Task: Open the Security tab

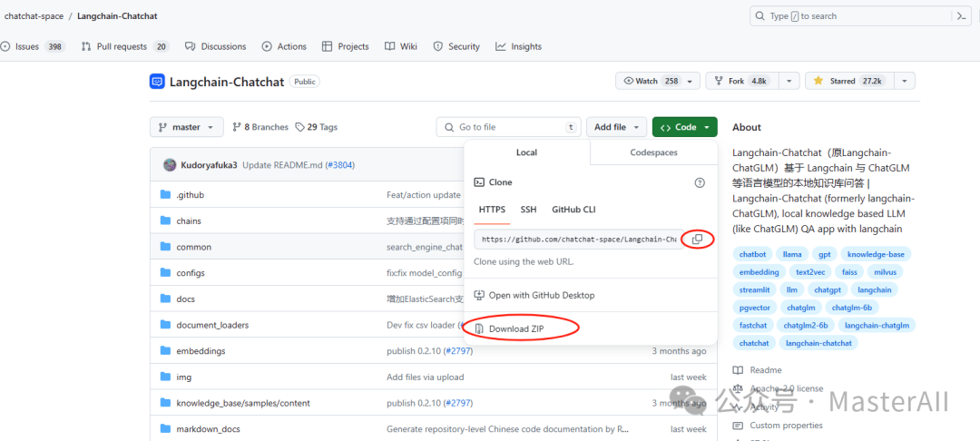Action: [456, 46]
